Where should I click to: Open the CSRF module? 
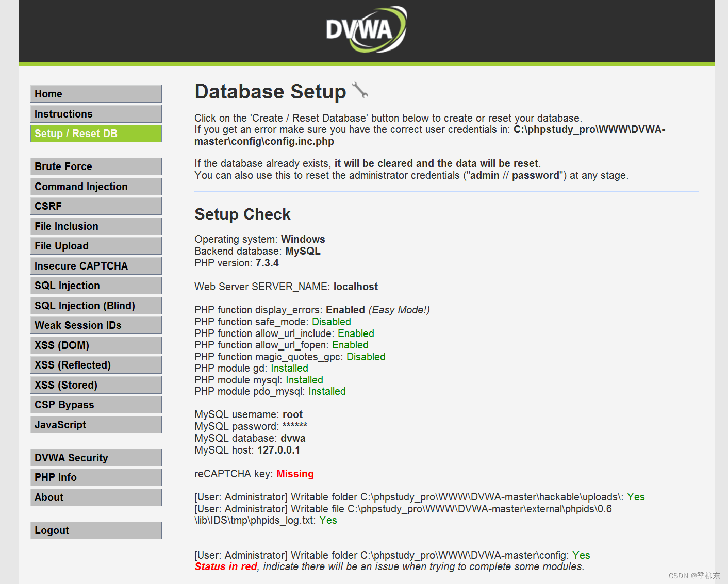tap(96, 206)
